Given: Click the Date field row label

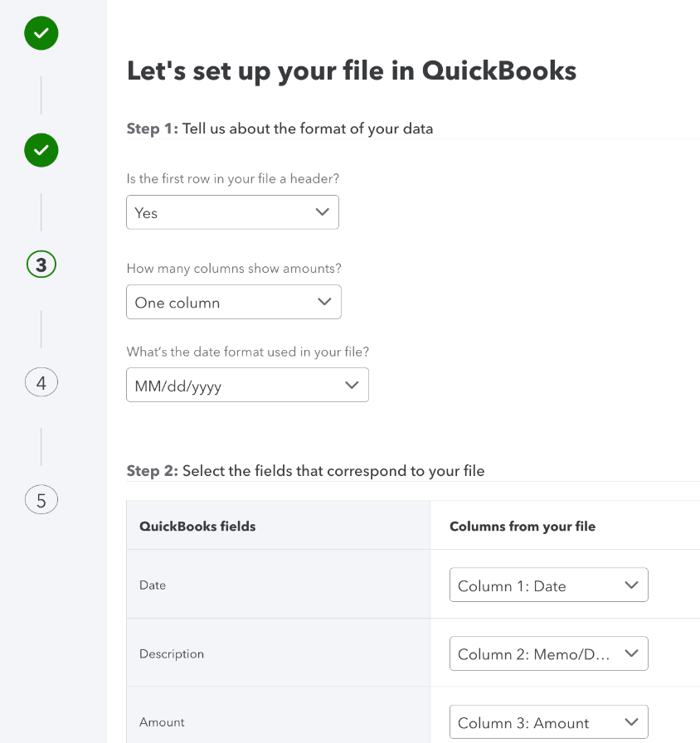Looking at the screenshot, I should 153,585.
